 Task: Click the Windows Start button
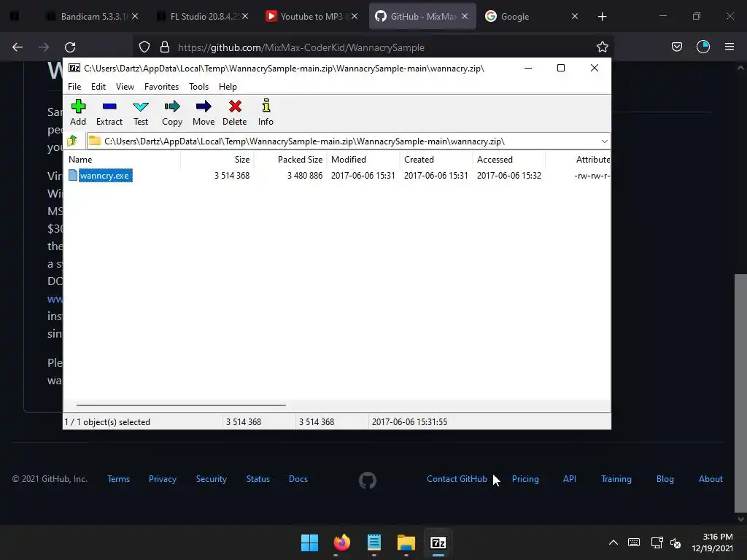tap(309, 542)
